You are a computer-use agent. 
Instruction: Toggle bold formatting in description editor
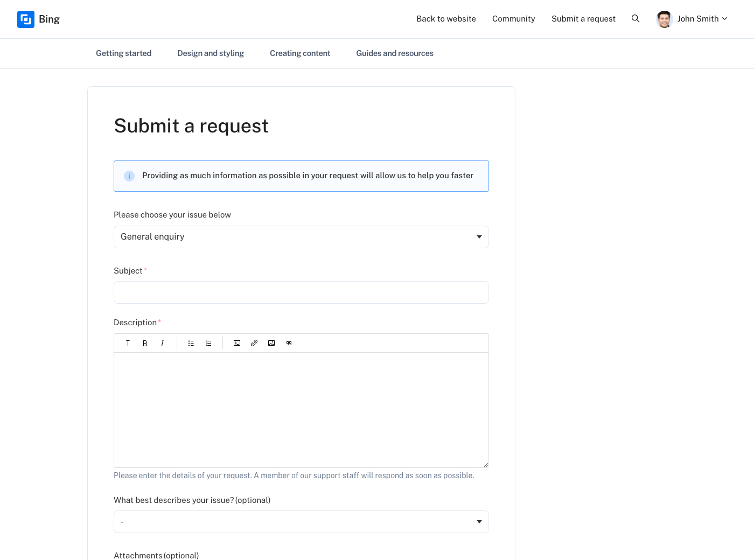145,343
